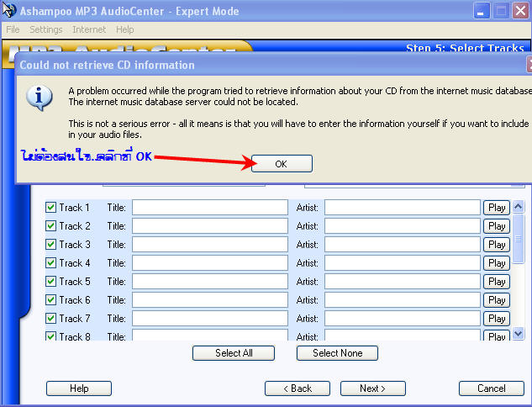Click the Track 1 Artist field
Viewport: 532px width, 407px height.
point(403,208)
